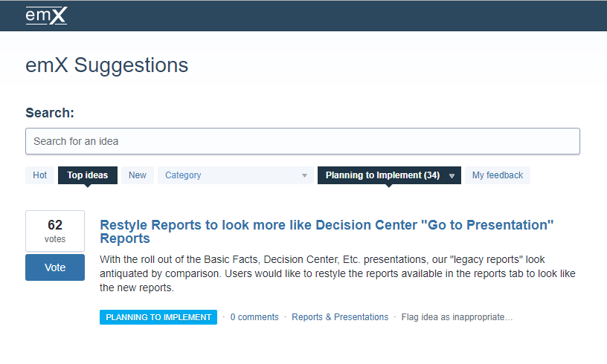Open the Restyle Reports idea title link

(x=327, y=232)
